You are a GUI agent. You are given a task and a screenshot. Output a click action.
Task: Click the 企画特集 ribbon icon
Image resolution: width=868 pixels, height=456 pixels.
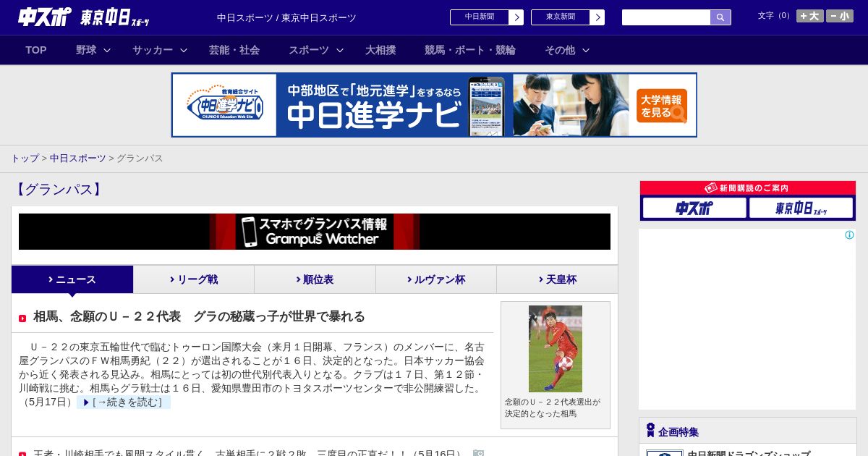point(650,431)
